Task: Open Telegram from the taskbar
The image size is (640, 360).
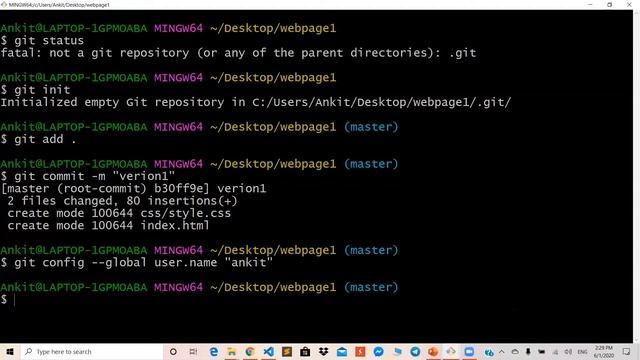Action: pos(415,351)
